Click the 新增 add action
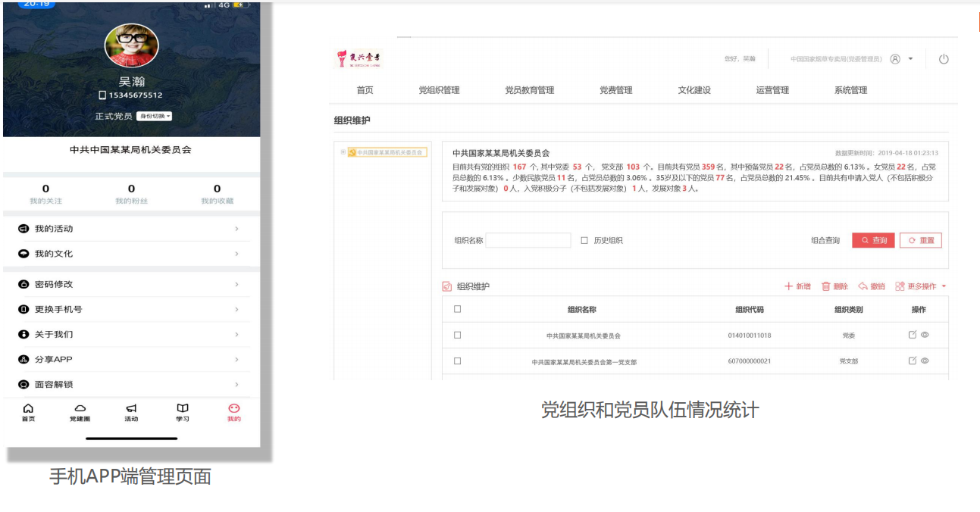980x512 pixels. [797, 286]
